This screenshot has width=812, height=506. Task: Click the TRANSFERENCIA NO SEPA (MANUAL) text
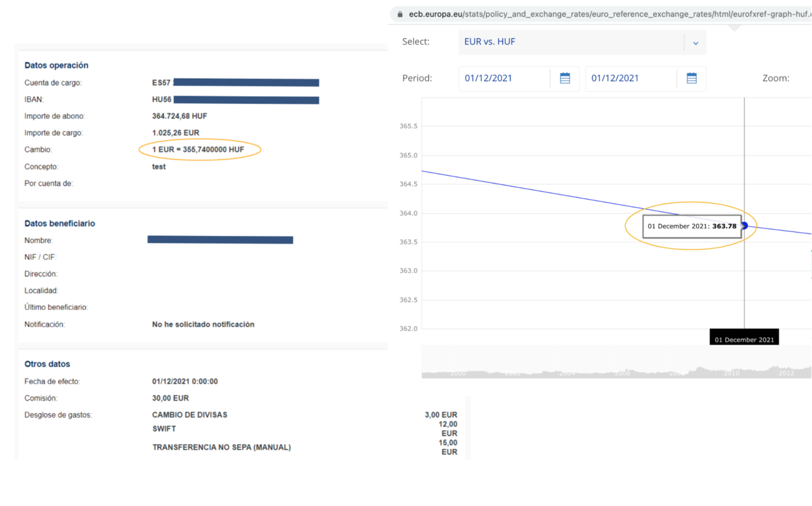point(221,447)
